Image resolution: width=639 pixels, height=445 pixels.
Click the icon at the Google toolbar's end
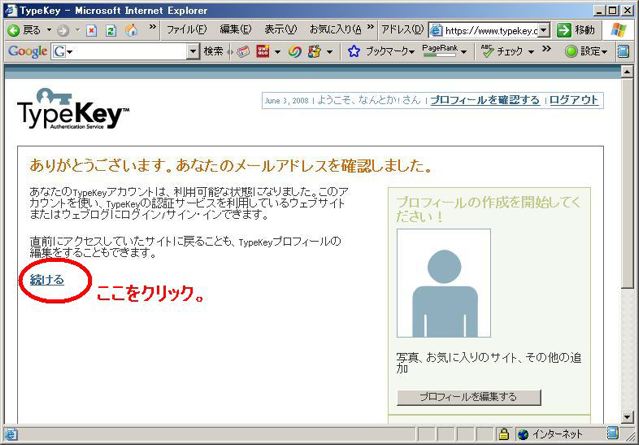[623, 51]
